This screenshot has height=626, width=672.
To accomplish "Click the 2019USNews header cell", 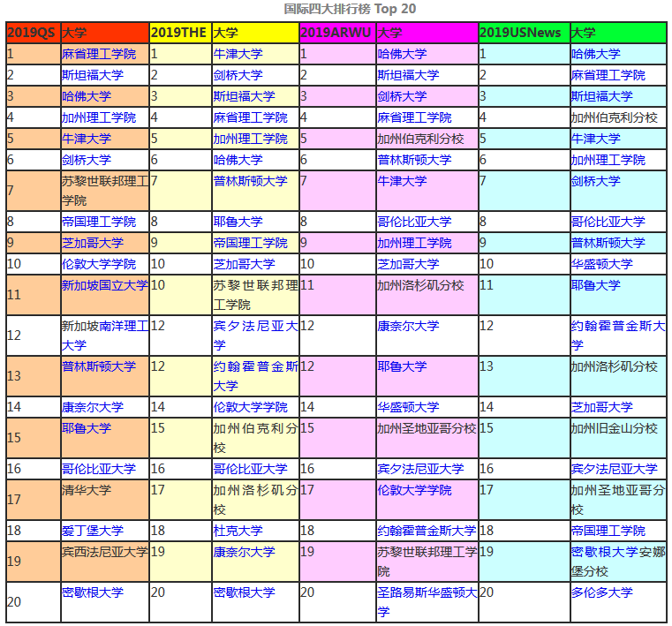I will 525,33.
